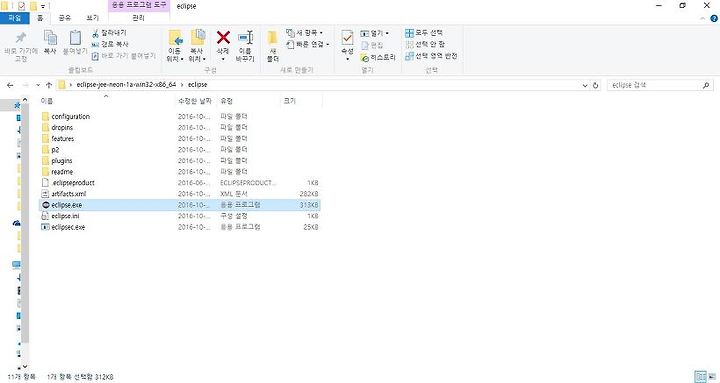Click the search magnifier icon
The width and height of the screenshot is (720, 383).
pyautogui.click(x=706, y=85)
